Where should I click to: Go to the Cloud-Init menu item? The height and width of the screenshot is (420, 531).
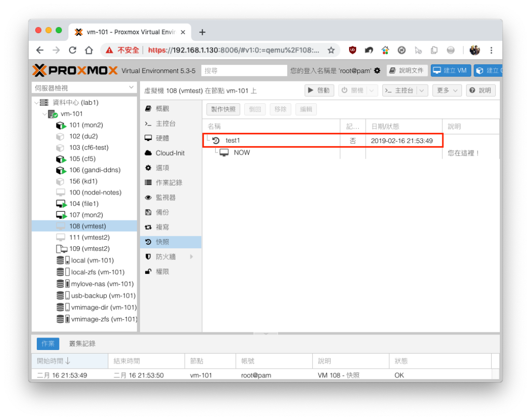[171, 153]
